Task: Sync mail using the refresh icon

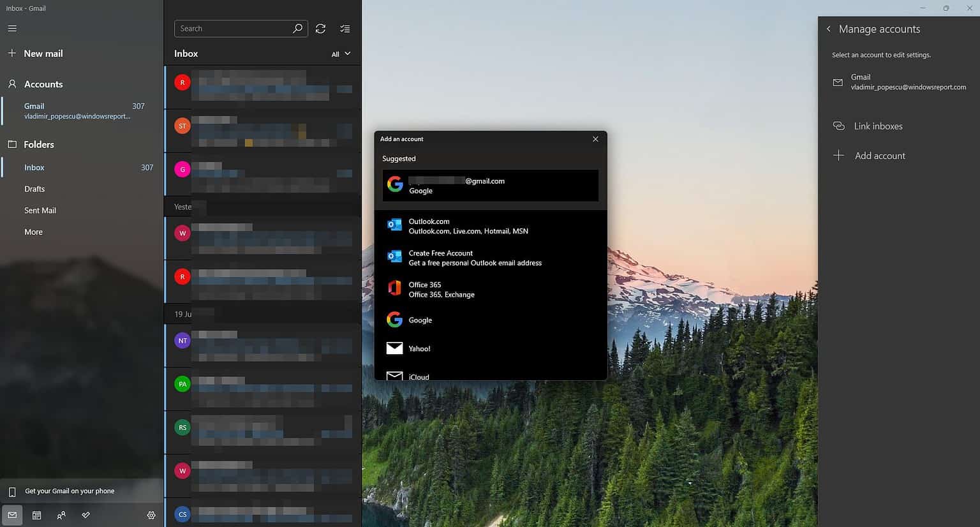Action: pos(320,28)
